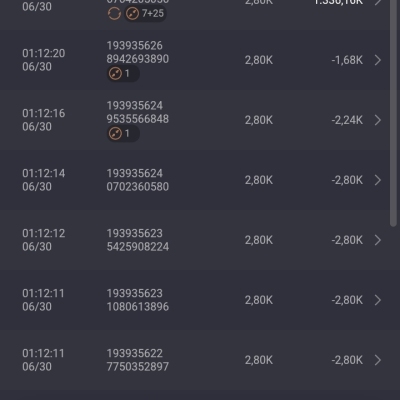
Task: Select transaction ID 193935624 9535566848
Action: pos(138,112)
